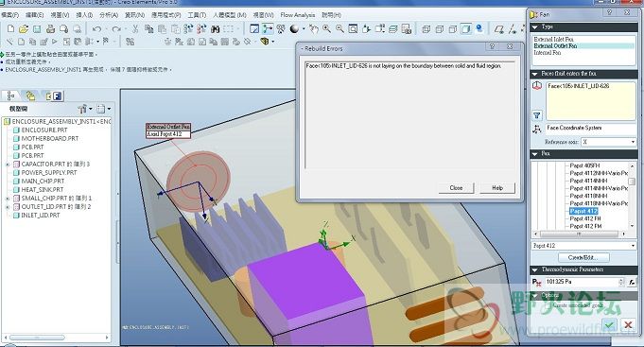Close the Rebuild Errors dialog
Image resolution: width=644 pixels, height=347 pixels.
456,188
